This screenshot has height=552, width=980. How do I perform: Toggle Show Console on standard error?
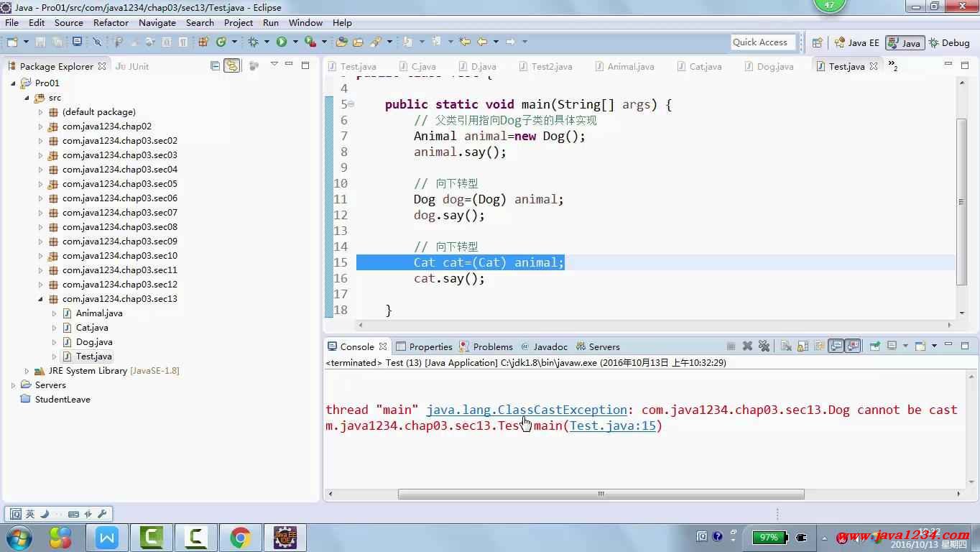(x=853, y=346)
